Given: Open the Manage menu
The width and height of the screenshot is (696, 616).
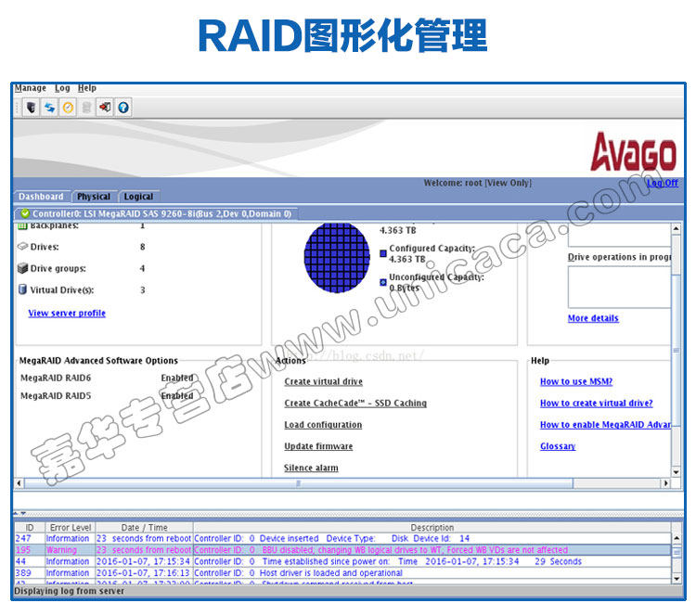Looking at the screenshot, I should click(31, 88).
